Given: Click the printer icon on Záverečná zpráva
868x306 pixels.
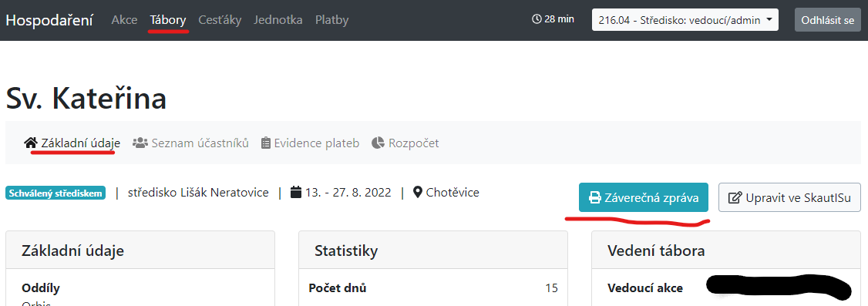Looking at the screenshot, I should (594, 197).
